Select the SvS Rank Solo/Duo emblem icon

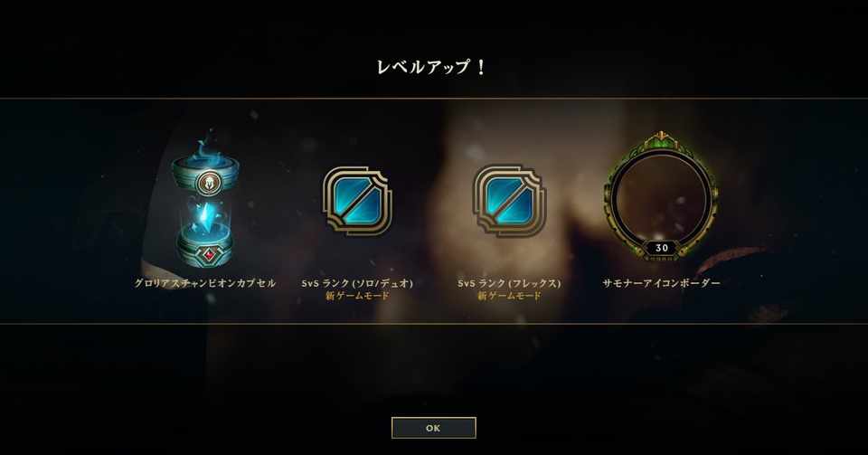358,201
